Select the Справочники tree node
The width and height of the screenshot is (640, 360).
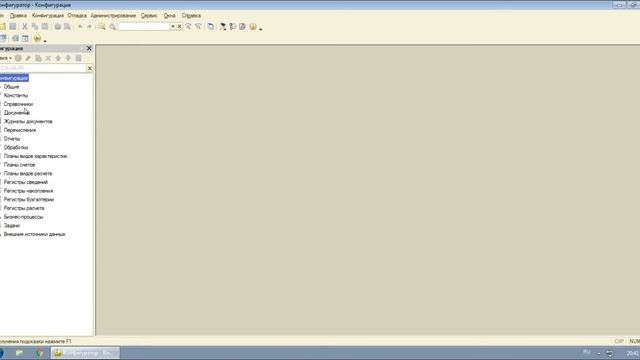coord(18,104)
